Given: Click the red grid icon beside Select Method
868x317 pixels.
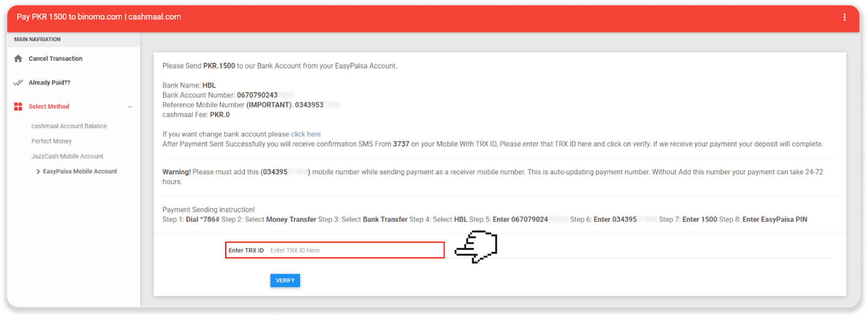Looking at the screenshot, I should pyautogui.click(x=18, y=106).
